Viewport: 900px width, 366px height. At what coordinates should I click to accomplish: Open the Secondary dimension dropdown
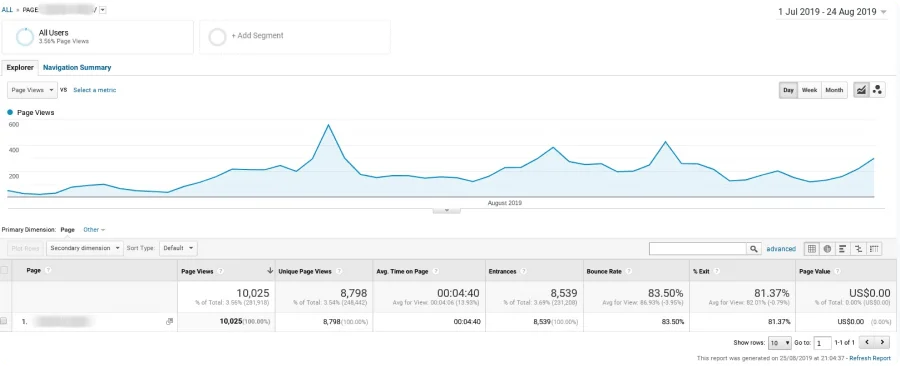click(x=84, y=248)
